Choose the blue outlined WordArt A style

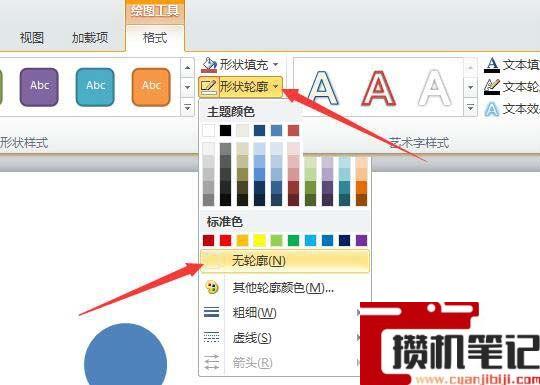tap(323, 88)
